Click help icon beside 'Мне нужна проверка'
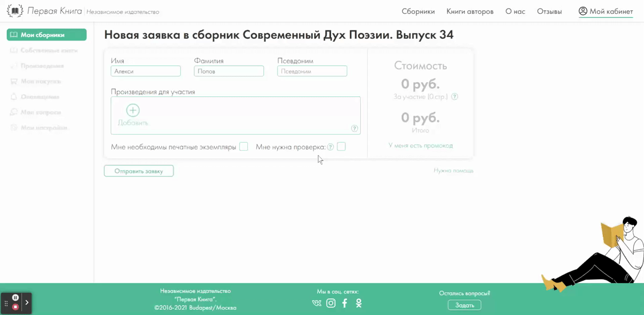Image resolution: width=644 pixels, height=315 pixels. pos(331,147)
